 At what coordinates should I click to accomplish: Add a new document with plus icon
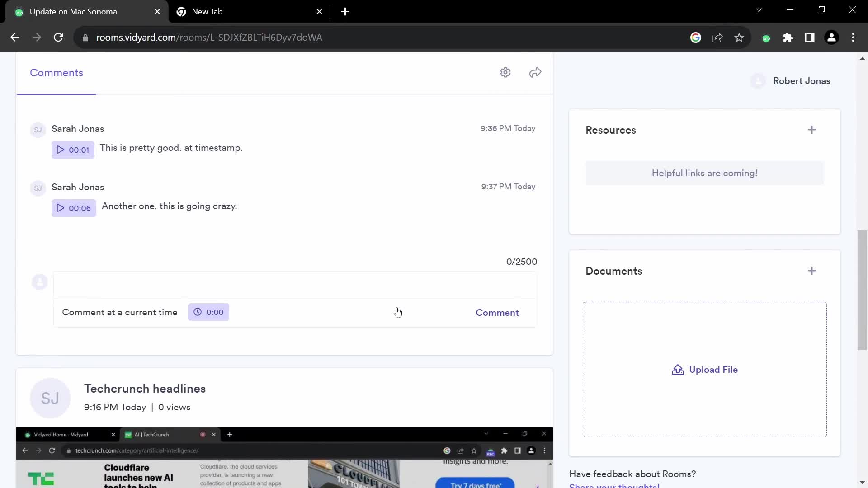812,271
